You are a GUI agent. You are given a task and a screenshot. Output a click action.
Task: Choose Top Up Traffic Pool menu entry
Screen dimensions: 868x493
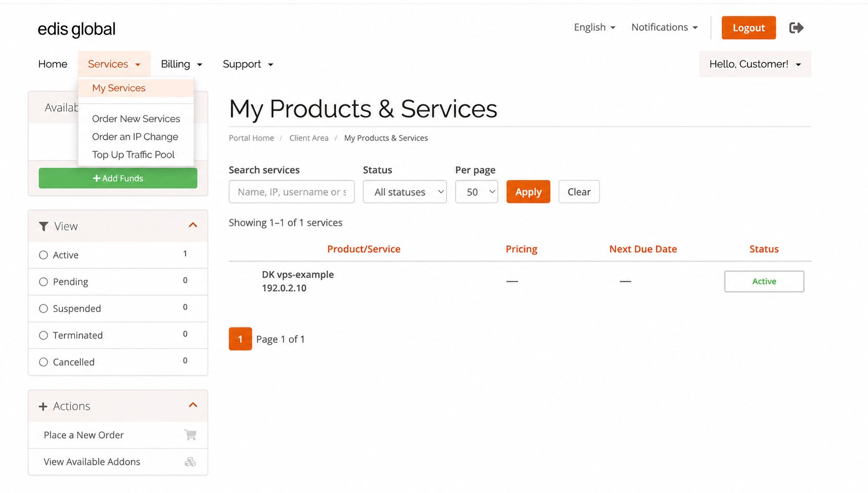[136, 154]
